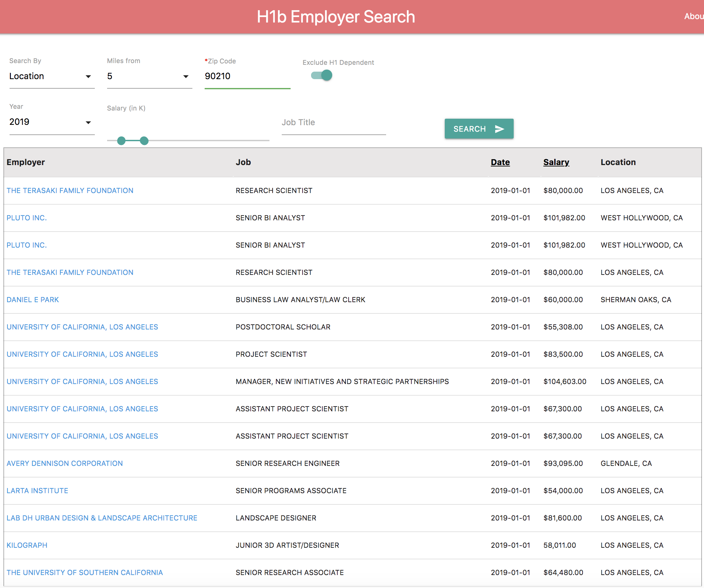Open the Search By dropdown
704x588 pixels.
point(52,76)
